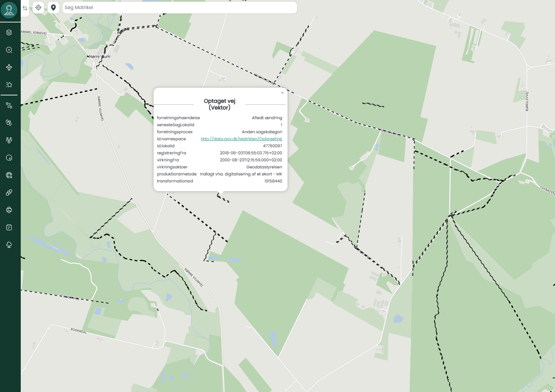Click the map marker pin button

[53, 7]
